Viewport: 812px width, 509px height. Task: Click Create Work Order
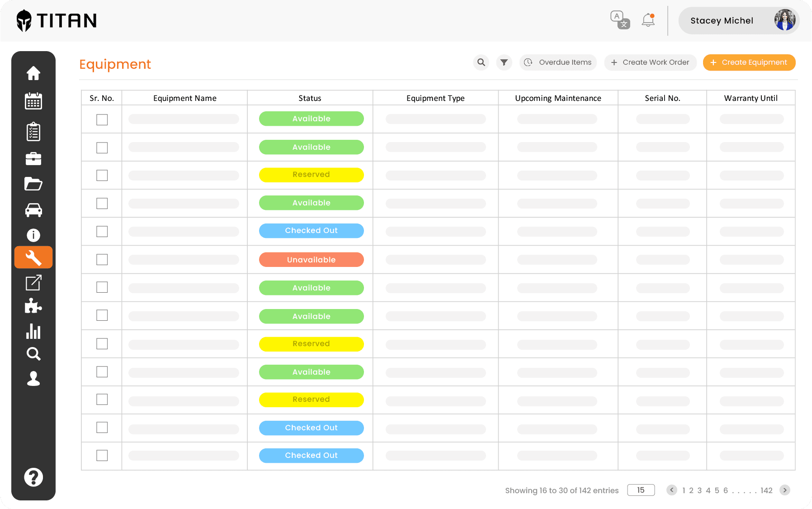pyautogui.click(x=650, y=62)
